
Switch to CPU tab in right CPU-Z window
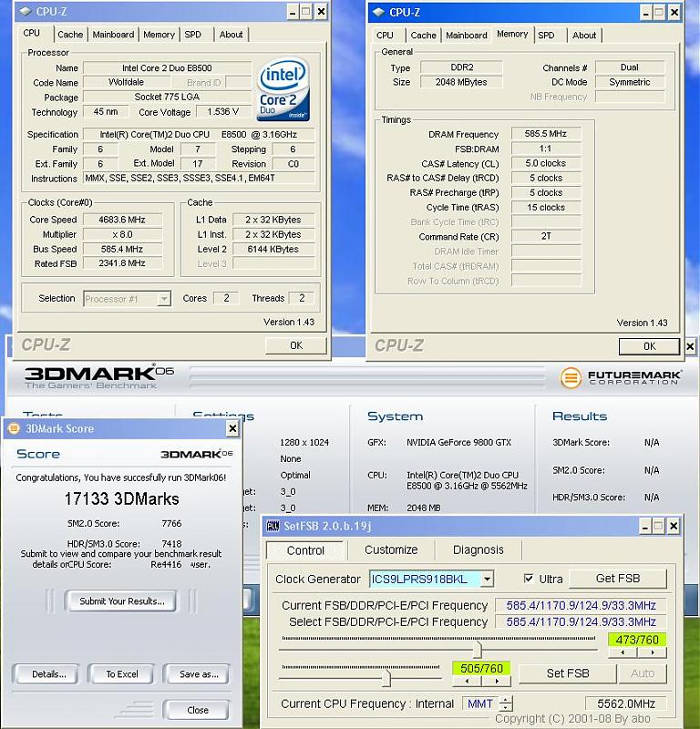point(385,36)
